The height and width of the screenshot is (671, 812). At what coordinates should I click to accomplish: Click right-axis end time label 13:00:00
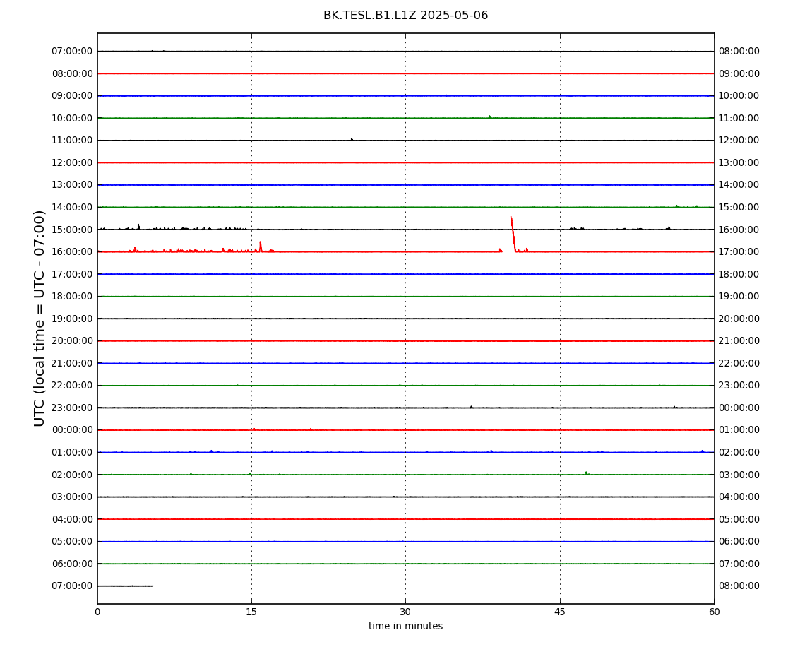pyautogui.click(x=739, y=162)
